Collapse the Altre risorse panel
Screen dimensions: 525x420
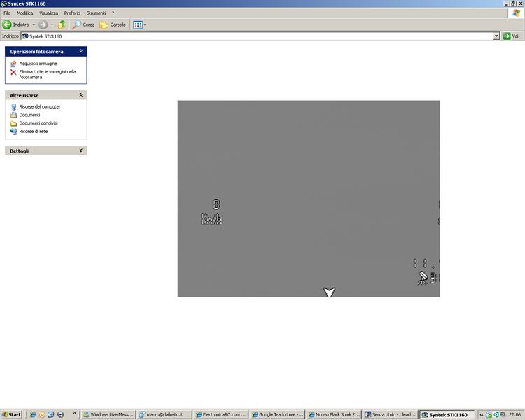coord(81,95)
